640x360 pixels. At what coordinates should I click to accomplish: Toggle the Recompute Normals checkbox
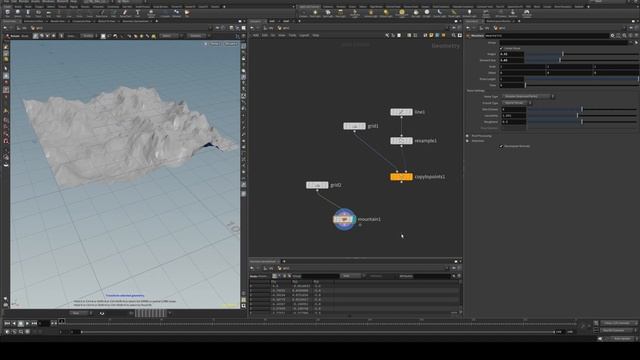(x=501, y=146)
